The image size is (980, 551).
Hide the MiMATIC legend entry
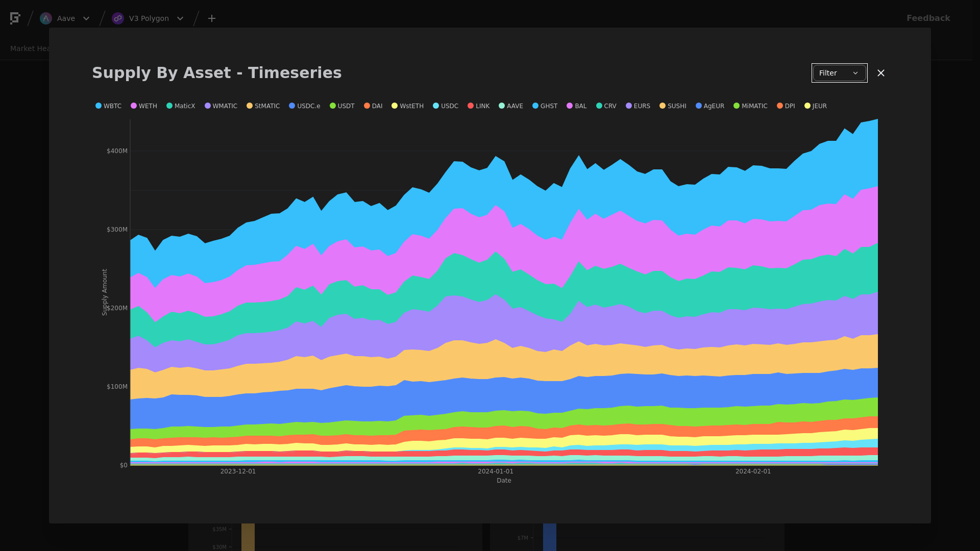click(x=750, y=106)
